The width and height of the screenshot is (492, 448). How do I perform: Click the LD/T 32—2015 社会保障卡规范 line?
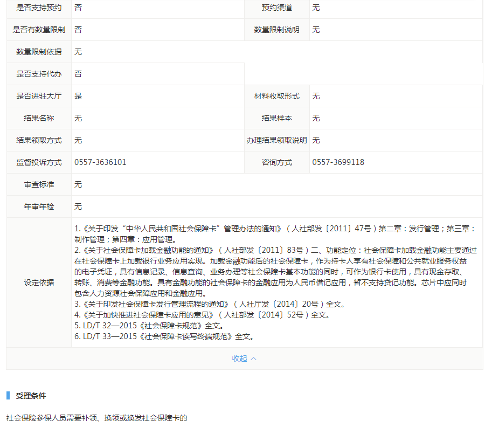[149, 326]
